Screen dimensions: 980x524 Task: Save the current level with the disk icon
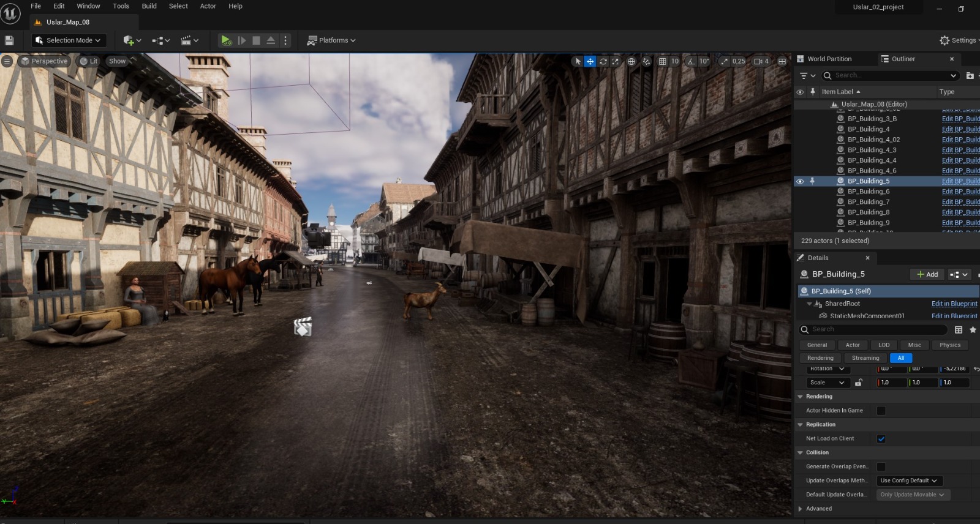click(x=9, y=40)
